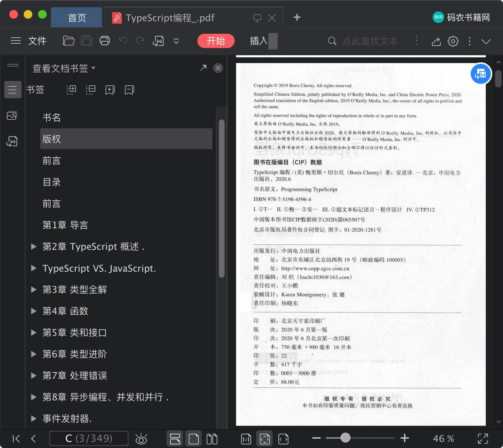Open the settings gear icon
Screen dimensions: 503x448
(x=453, y=41)
